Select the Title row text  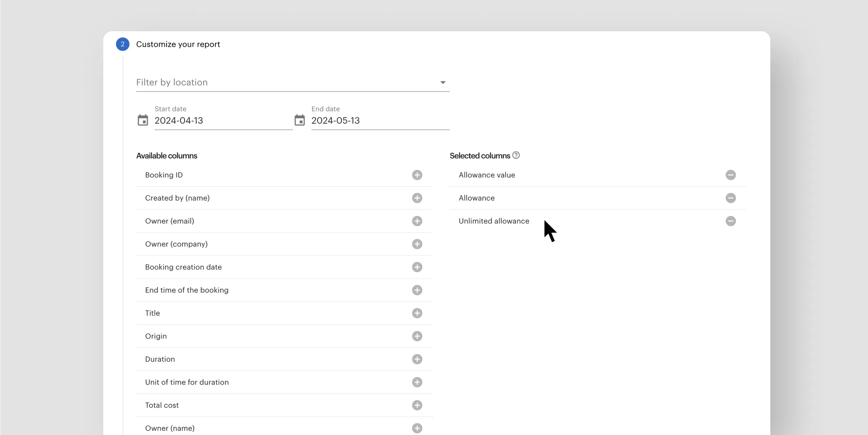153,313
